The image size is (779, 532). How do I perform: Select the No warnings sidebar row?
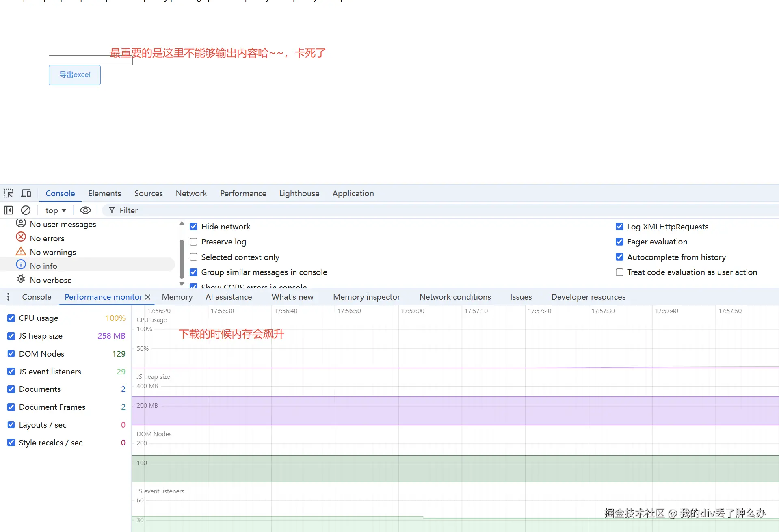(87, 252)
